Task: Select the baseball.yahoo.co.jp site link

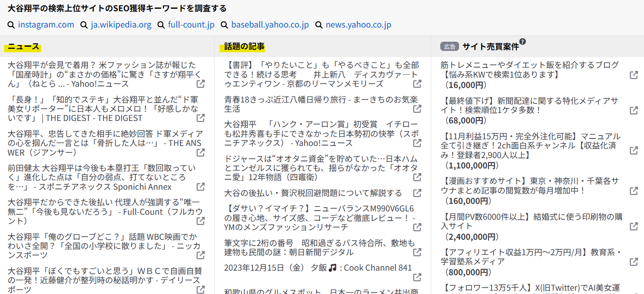Action: coord(270,25)
